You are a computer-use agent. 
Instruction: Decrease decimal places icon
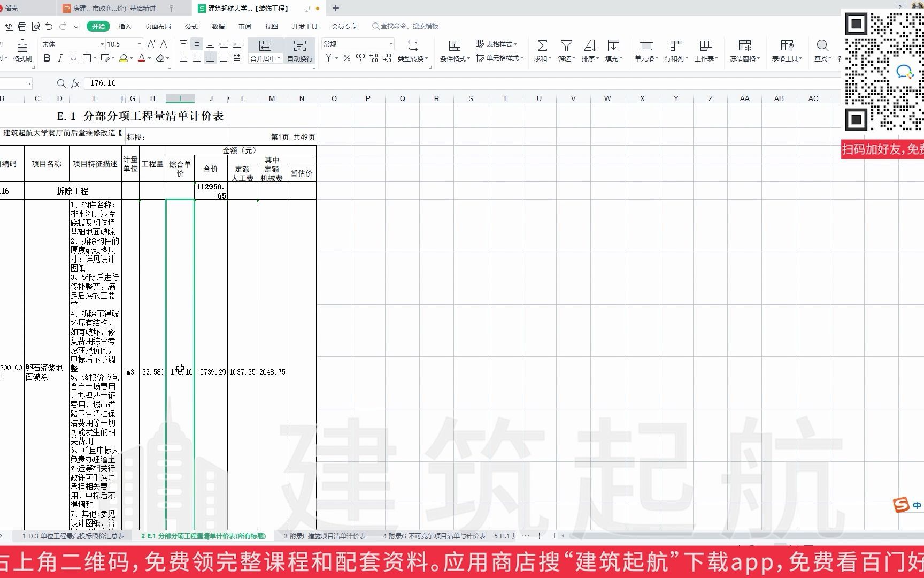(387, 58)
